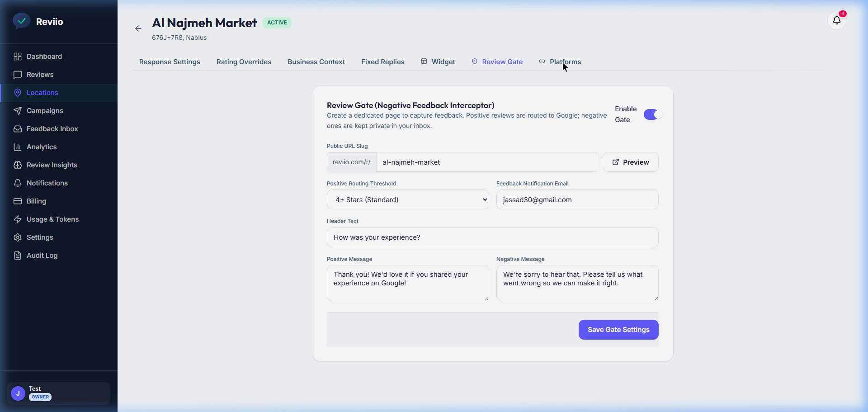Click the Locations pin icon
868x412 pixels.
click(18, 93)
